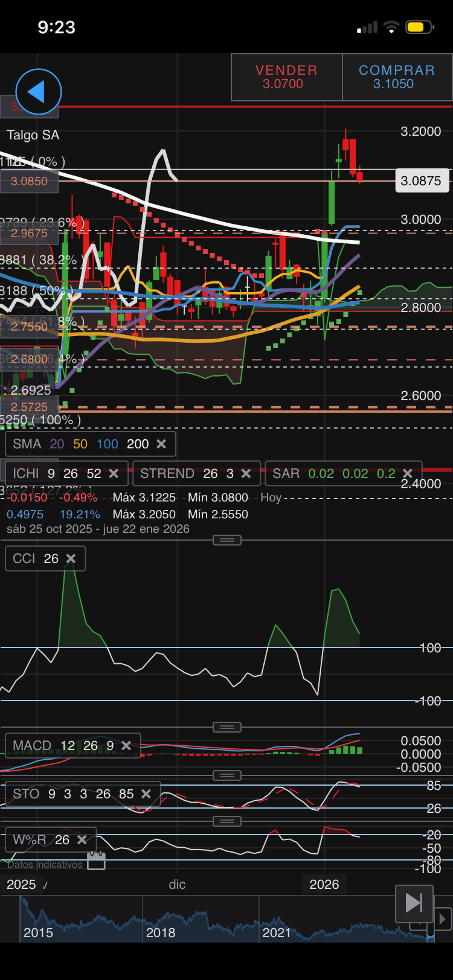Remove the CCI 26 indicator
The width and height of the screenshot is (453, 980).
[71, 559]
